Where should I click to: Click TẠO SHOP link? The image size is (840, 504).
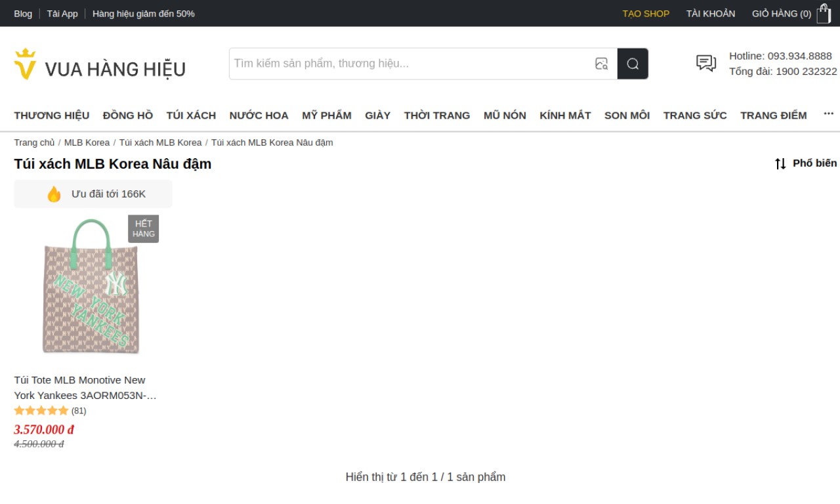point(646,14)
